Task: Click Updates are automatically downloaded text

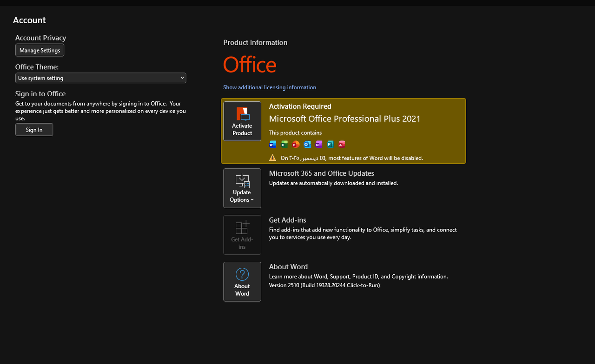Action: pos(334,183)
